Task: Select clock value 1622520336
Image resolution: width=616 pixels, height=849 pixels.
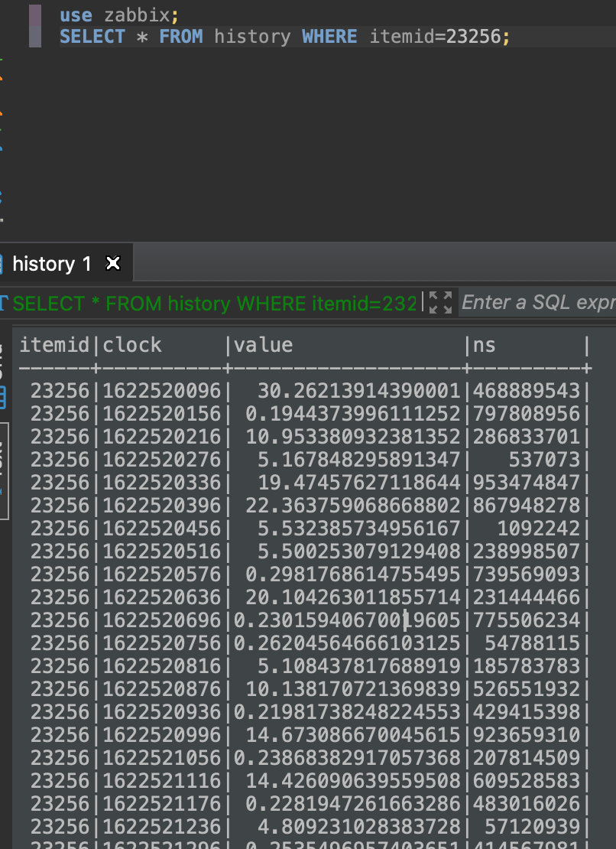Action: coord(162,483)
